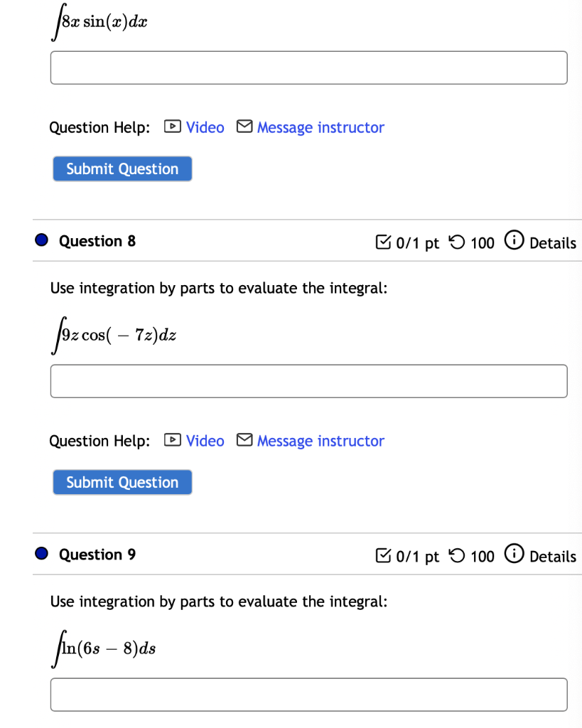Click the Question 9 info Details icon

point(512,555)
